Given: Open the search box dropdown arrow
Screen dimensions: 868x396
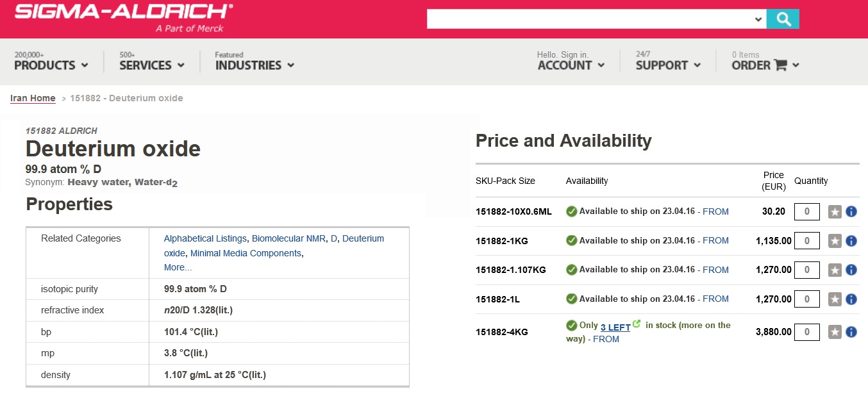Looking at the screenshot, I should [758, 19].
